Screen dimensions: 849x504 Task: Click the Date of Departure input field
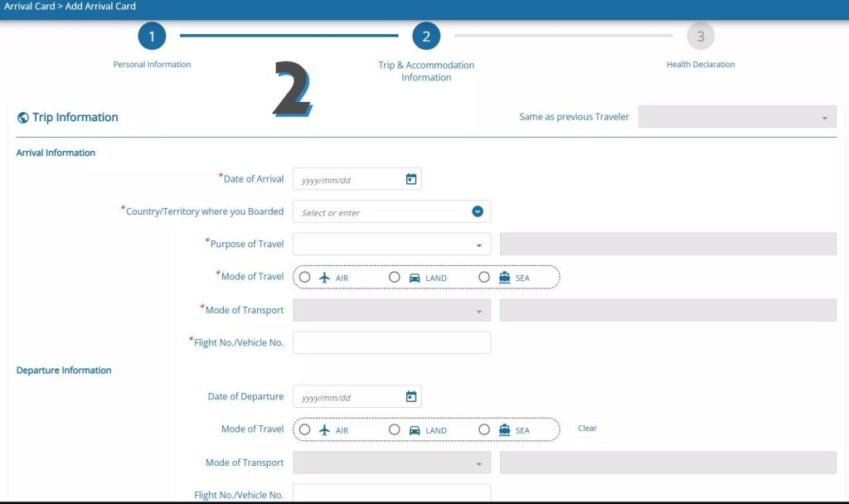[348, 397]
